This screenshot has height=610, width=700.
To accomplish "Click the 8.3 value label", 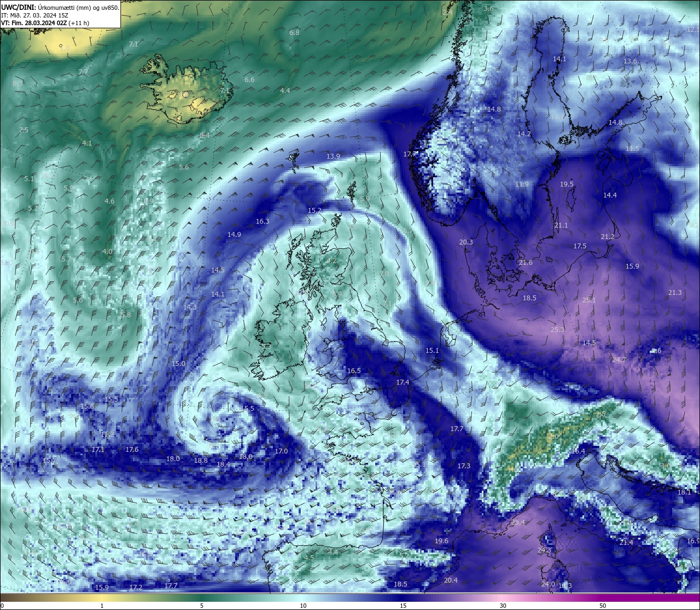I will (17, 83).
